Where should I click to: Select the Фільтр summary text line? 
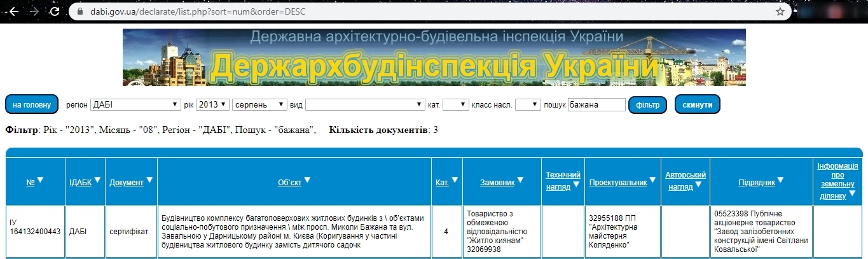[x=161, y=130]
